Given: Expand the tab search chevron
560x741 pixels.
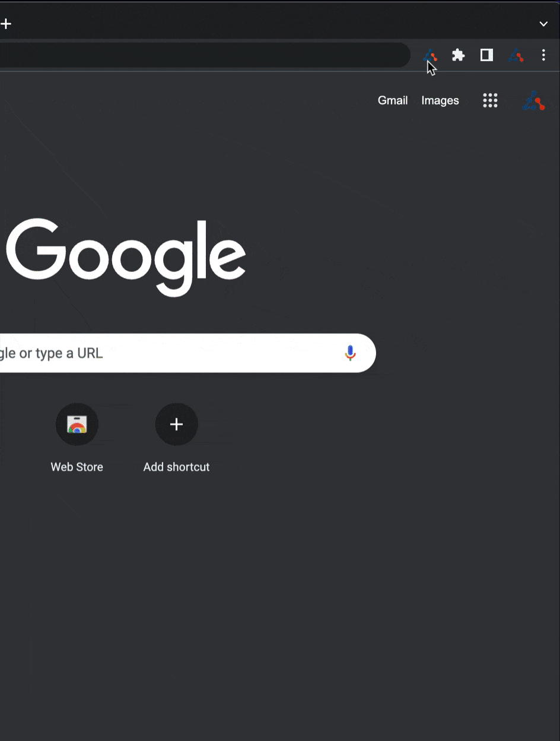Looking at the screenshot, I should (543, 24).
